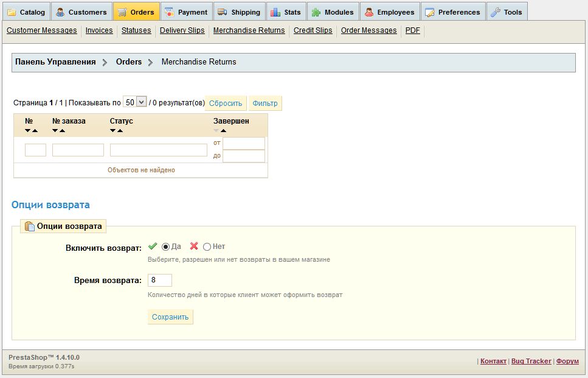The image size is (588, 378).
Task: Select the Нет radio button
Action: pyautogui.click(x=207, y=247)
